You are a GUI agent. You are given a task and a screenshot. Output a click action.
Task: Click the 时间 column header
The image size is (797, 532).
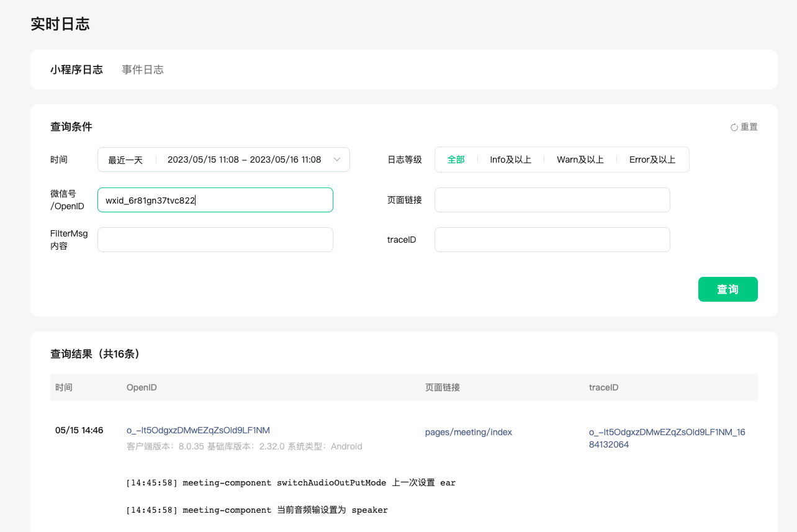coord(64,387)
